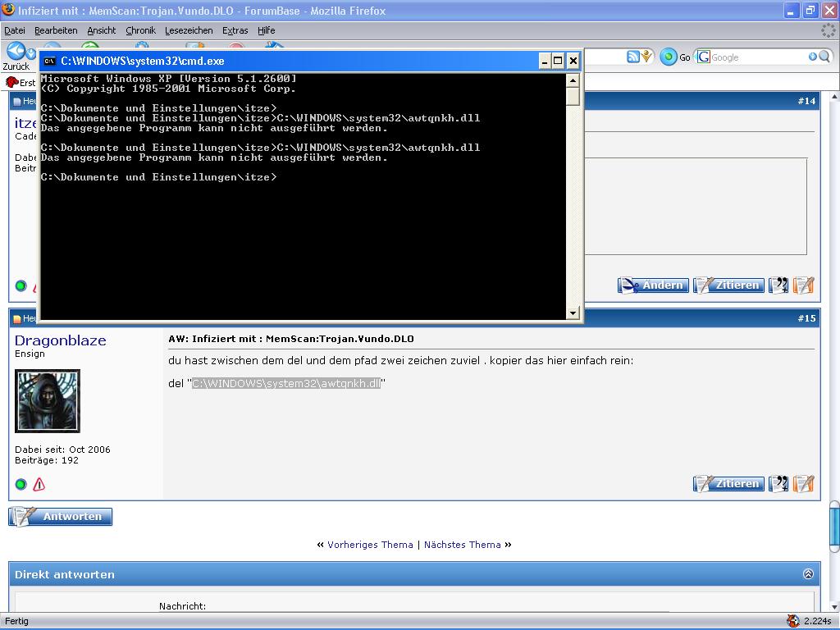Click the Antworten reply button
Image resolution: width=840 pixels, height=630 pixels.
coord(61,517)
